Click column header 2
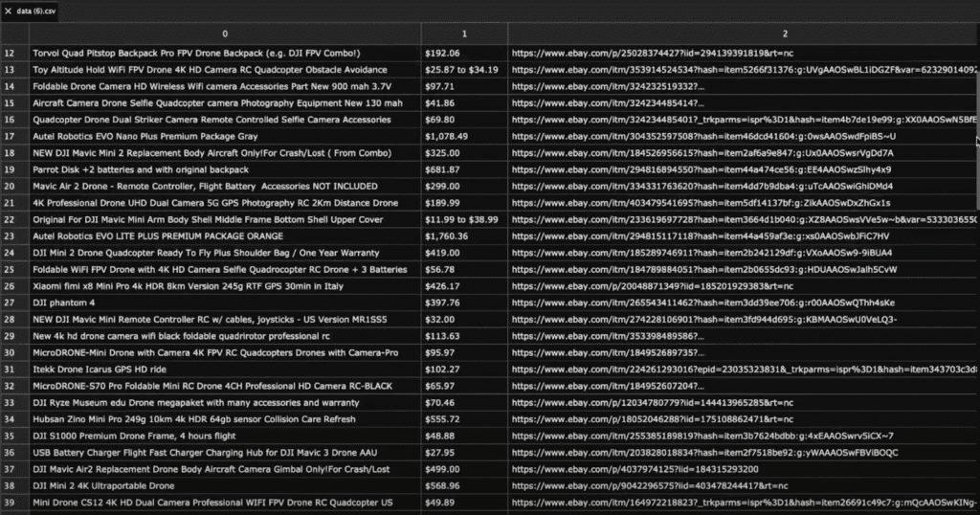980x515 pixels. [785, 34]
